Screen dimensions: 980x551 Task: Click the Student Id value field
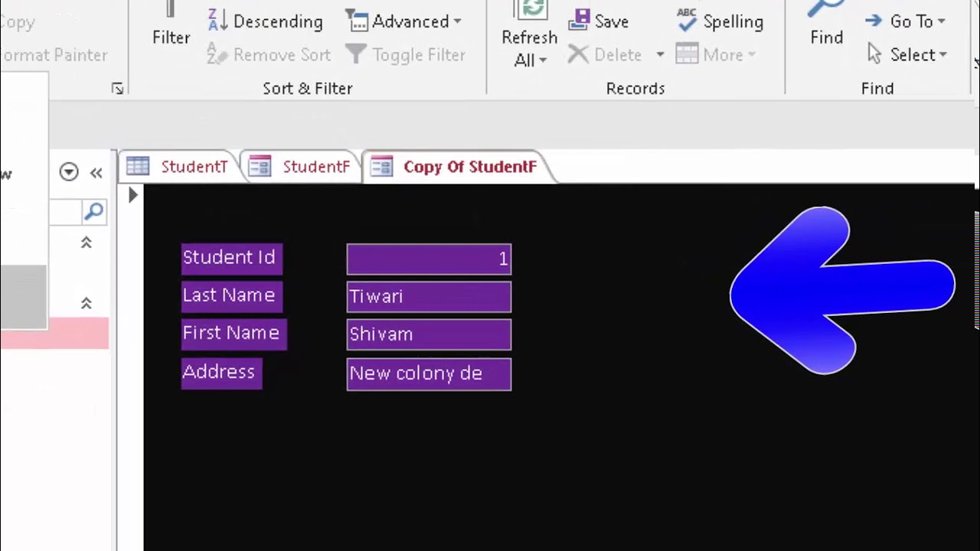(x=429, y=259)
